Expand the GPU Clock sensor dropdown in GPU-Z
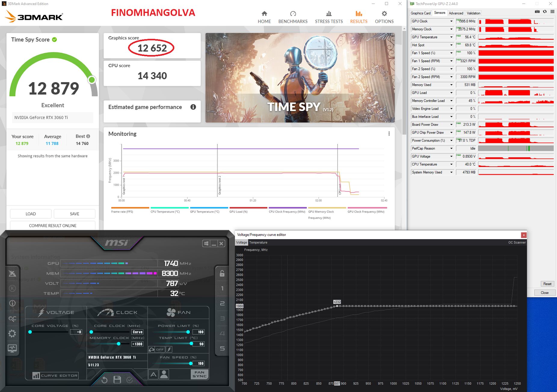The height and width of the screenshot is (392, 557). click(x=451, y=21)
